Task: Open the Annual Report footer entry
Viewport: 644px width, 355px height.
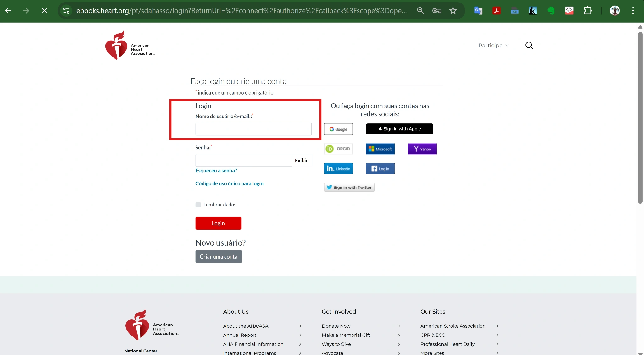Action: 239,335
